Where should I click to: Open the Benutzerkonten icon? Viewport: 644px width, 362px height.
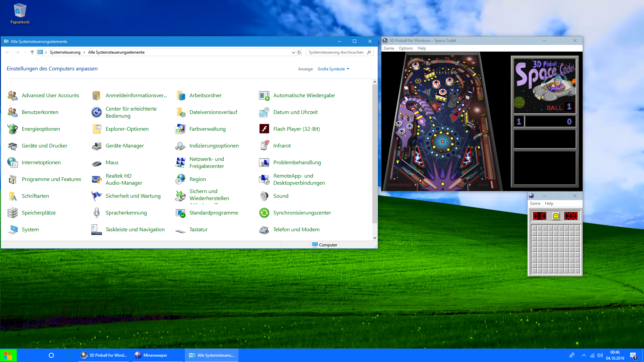coord(13,112)
